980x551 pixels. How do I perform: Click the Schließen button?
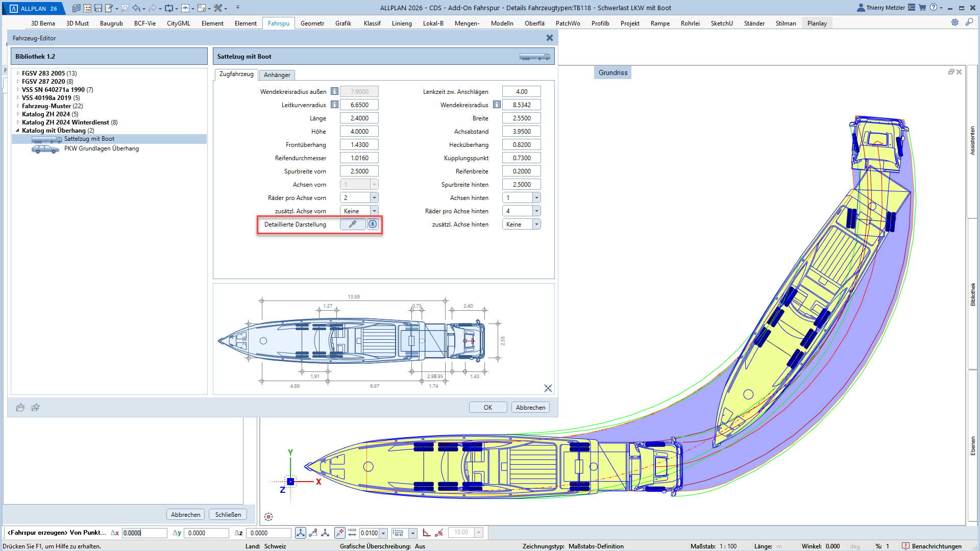(228, 514)
